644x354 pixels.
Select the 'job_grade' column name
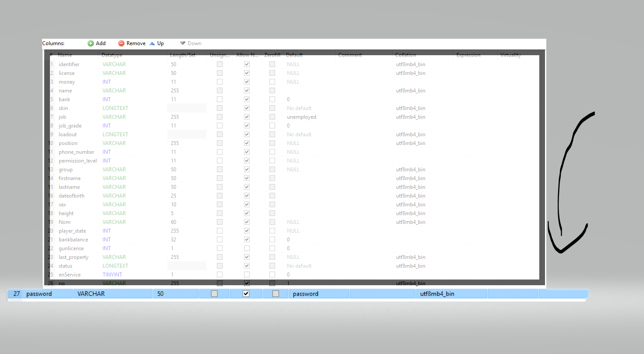click(70, 126)
